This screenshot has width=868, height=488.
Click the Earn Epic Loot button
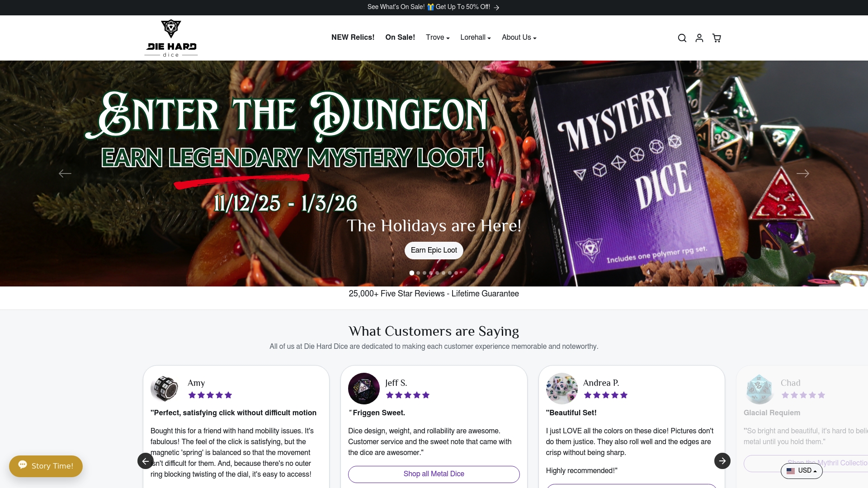(434, 250)
